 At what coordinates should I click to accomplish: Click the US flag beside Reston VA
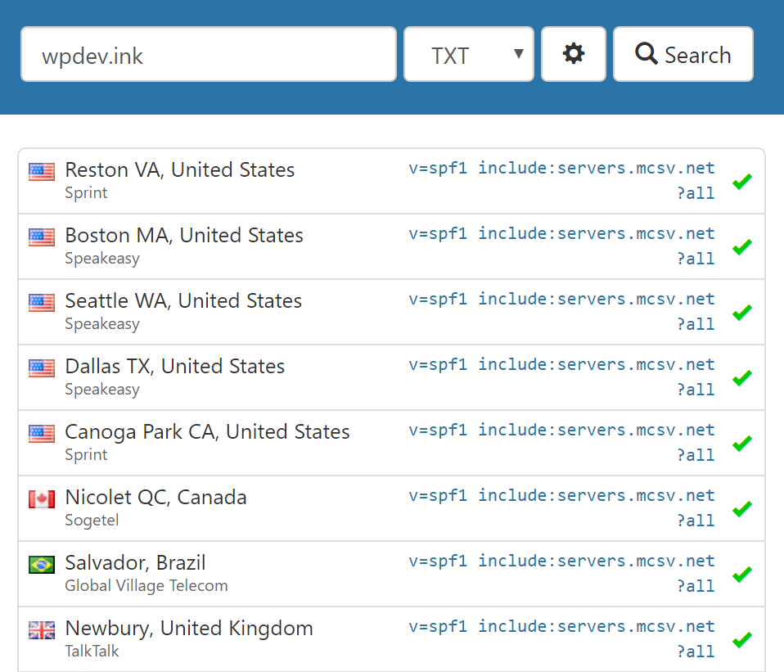point(42,171)
